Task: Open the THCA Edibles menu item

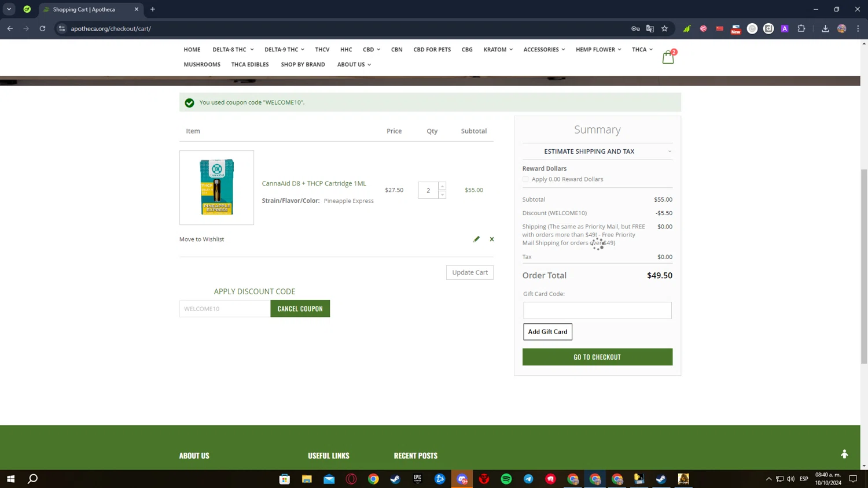Action: pos(250,65)
